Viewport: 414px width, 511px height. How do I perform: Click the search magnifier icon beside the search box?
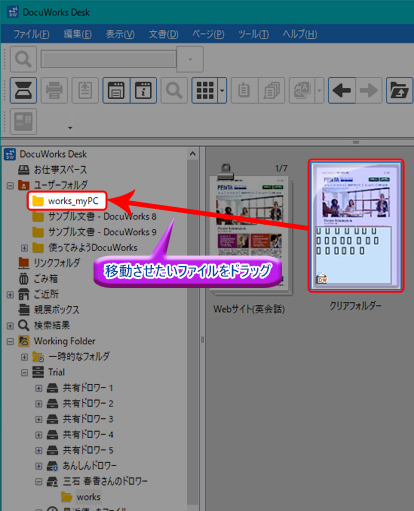(23, 60)
